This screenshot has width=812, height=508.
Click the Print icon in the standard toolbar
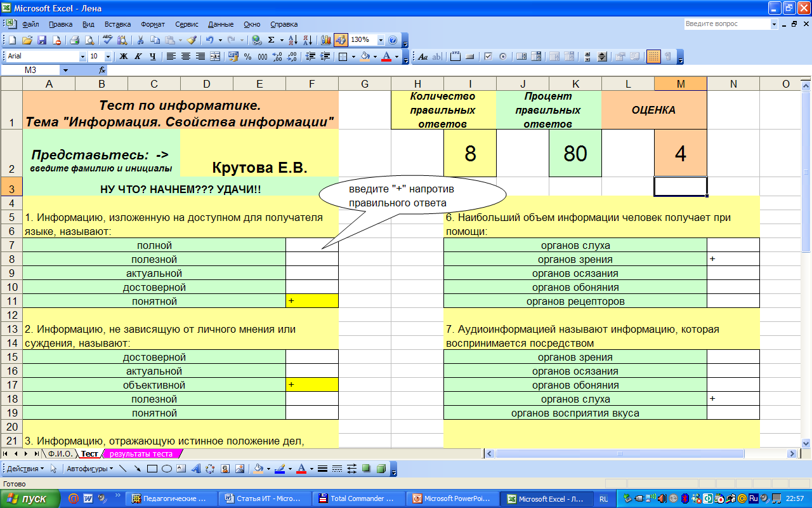pos(74,40)
